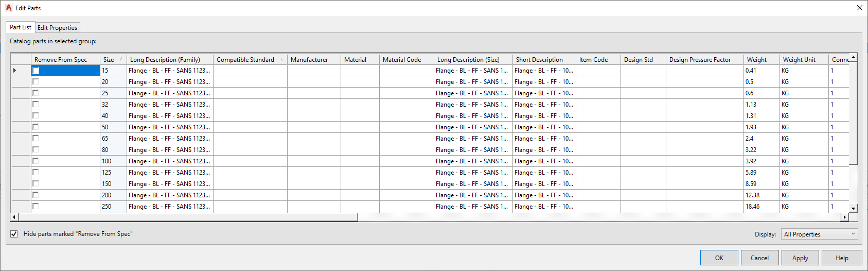The image size is (868, 271).
Task: Click the Cancel button
Action: [759, 258]
